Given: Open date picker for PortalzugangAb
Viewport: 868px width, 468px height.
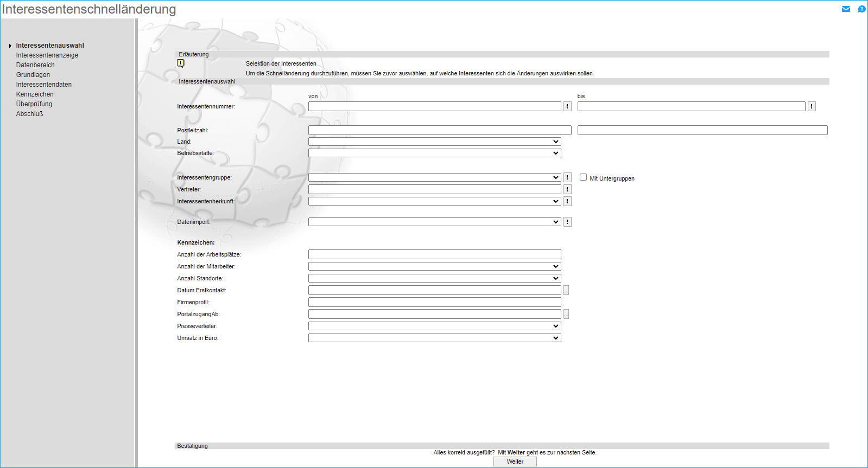Looking at the screenshot, I should click(566, 314).
